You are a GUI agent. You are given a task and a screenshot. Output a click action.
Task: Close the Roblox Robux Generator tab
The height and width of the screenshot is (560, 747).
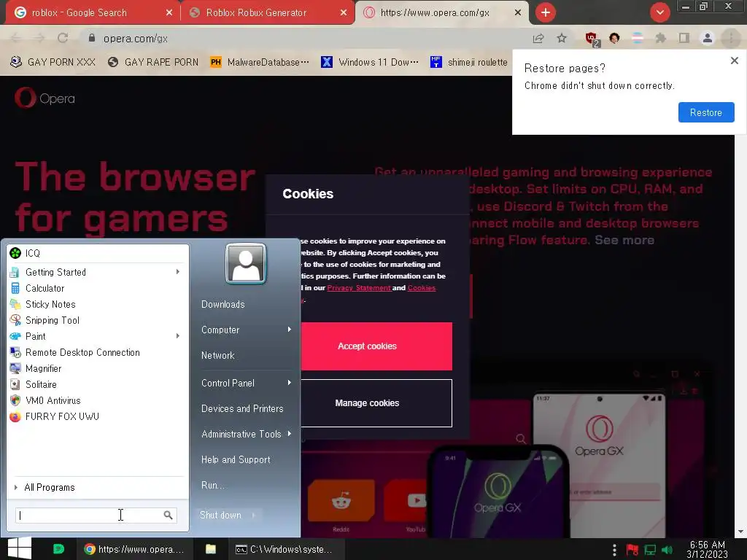(x=344, y=13)
